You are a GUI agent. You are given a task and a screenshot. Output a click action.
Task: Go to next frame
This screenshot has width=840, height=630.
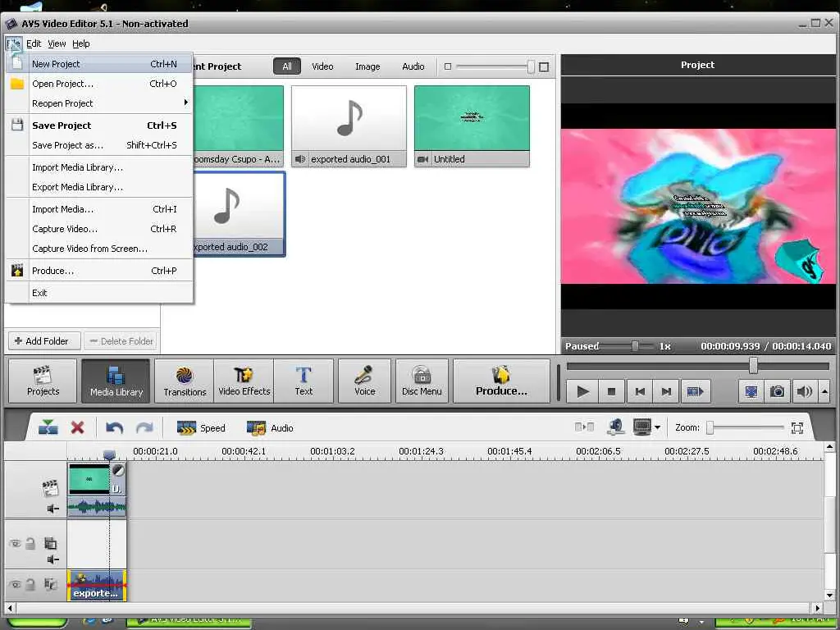pos(666,391)
